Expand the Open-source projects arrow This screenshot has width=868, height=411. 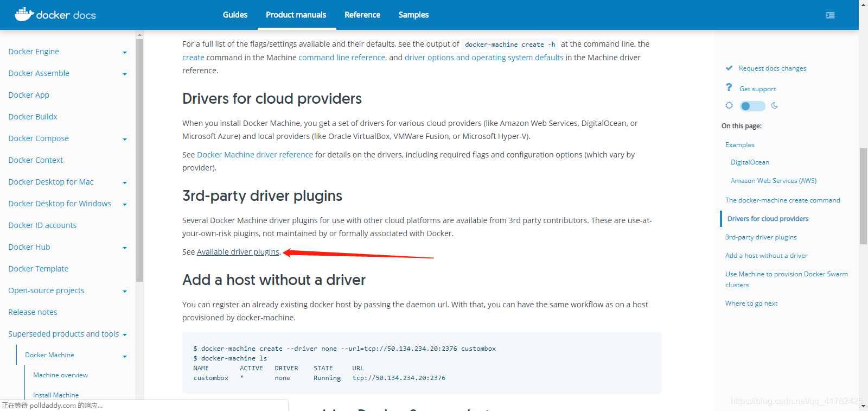(125, 292)
